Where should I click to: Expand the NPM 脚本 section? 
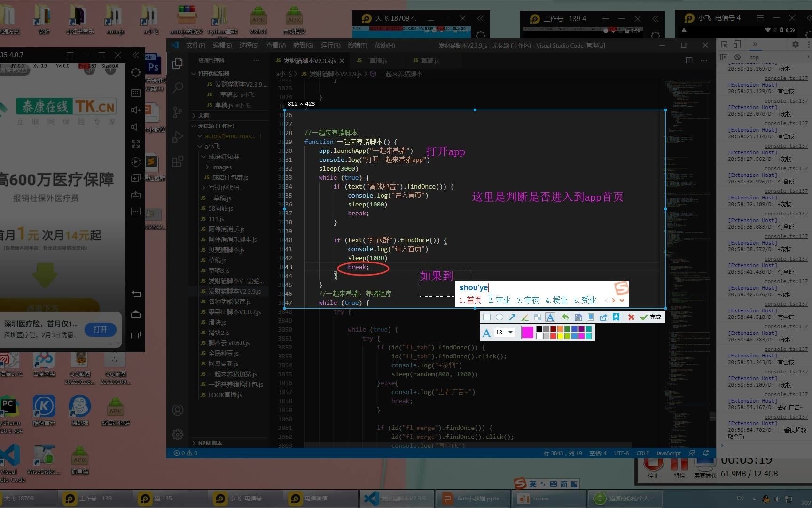tap(210, 443)
